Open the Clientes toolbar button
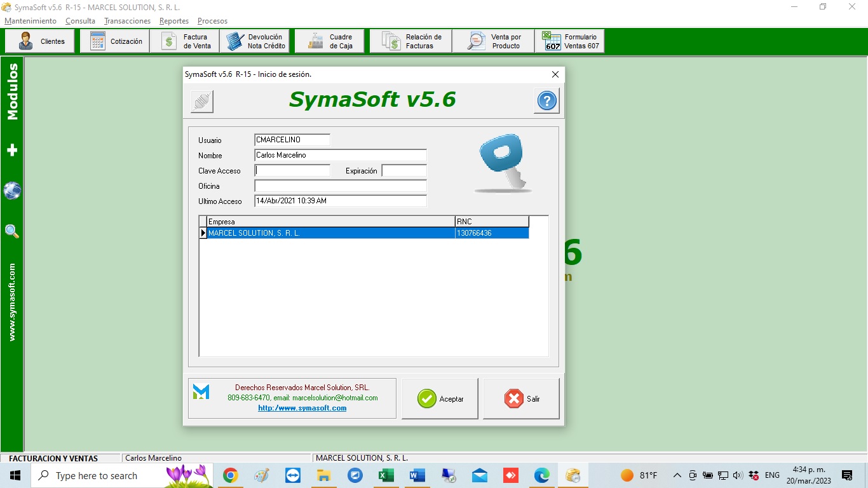 [40, 41]
